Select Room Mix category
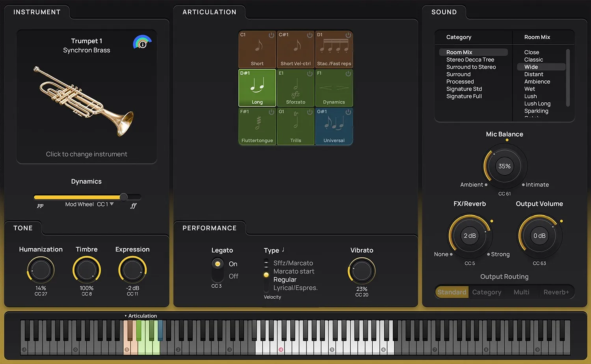Image resolution: width=591 pixels, height=364 pixels. (x=473, y=52)
